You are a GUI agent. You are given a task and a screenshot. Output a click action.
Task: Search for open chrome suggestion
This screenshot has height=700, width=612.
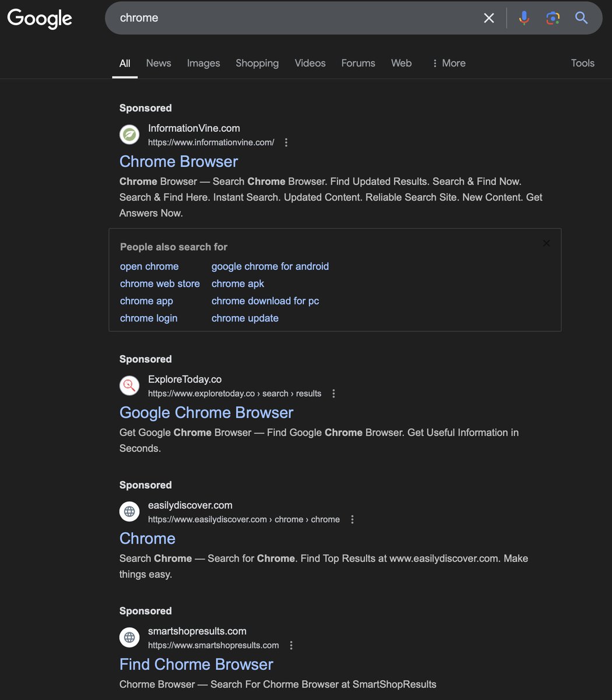coord(149,267)
